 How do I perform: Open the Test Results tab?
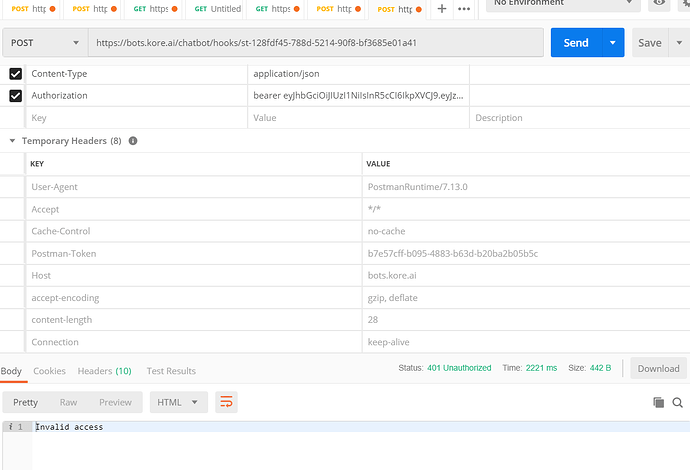click(171, 371)
